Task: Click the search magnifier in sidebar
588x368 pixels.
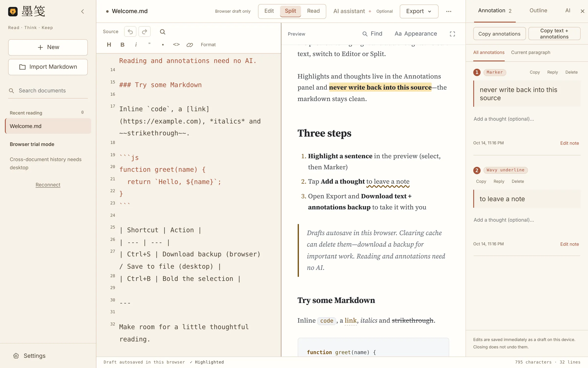Action: click(x=11, y=91)
